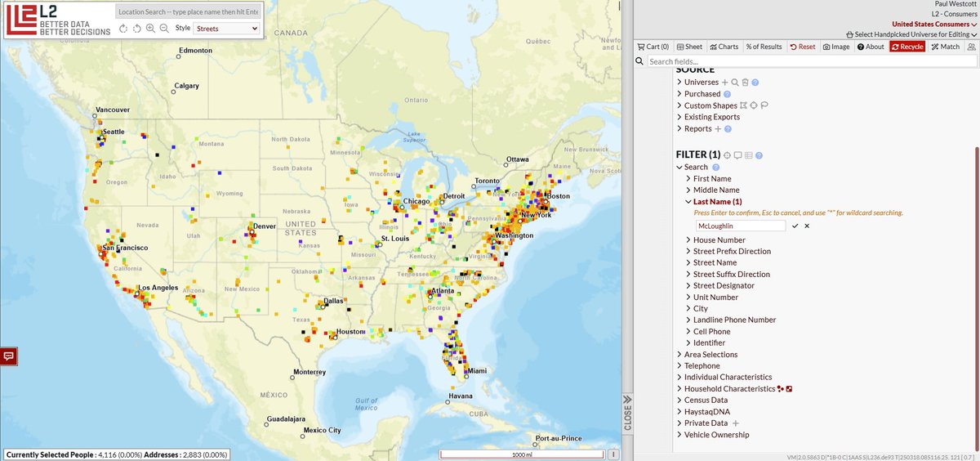Click the McLoughlin last name input
980x461 pixels.
[x=740, y=226]
